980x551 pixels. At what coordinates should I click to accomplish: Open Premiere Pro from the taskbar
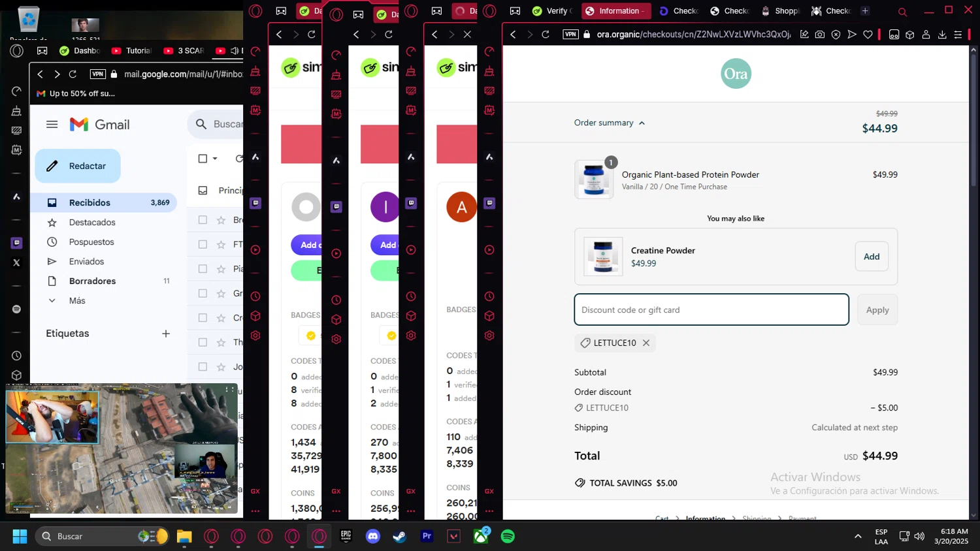[x=427, y=536]
